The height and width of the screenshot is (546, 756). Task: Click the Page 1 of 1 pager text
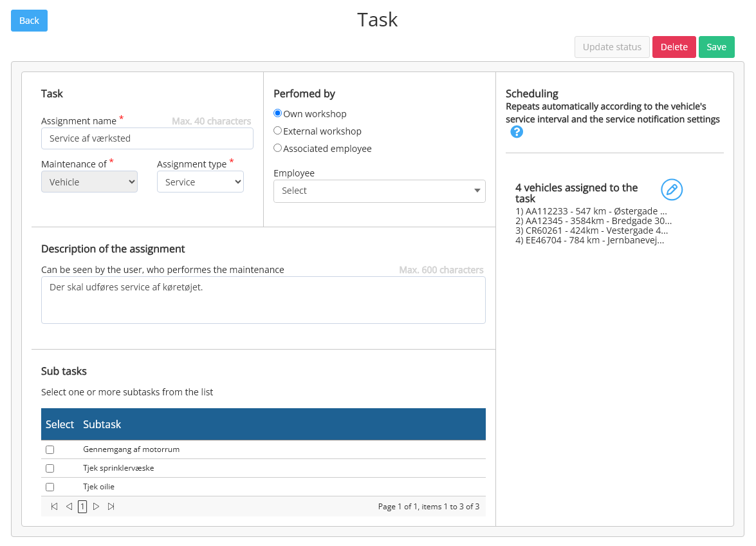(429, 507)
